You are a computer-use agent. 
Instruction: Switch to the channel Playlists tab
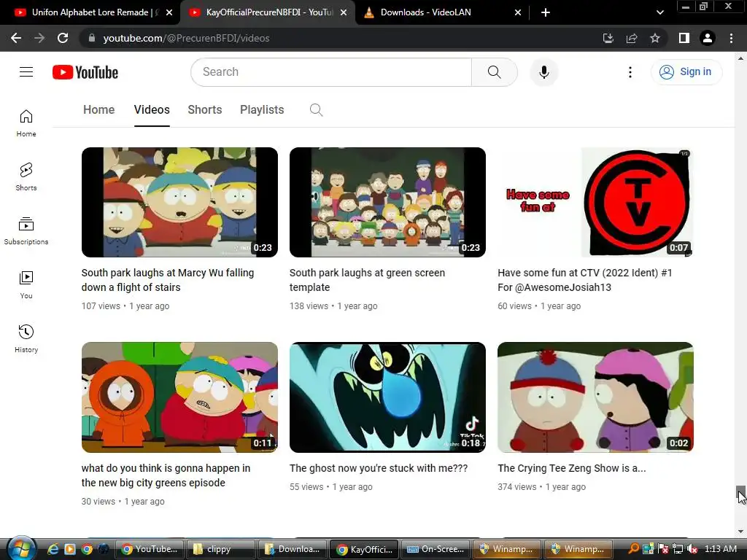point(262,109)
